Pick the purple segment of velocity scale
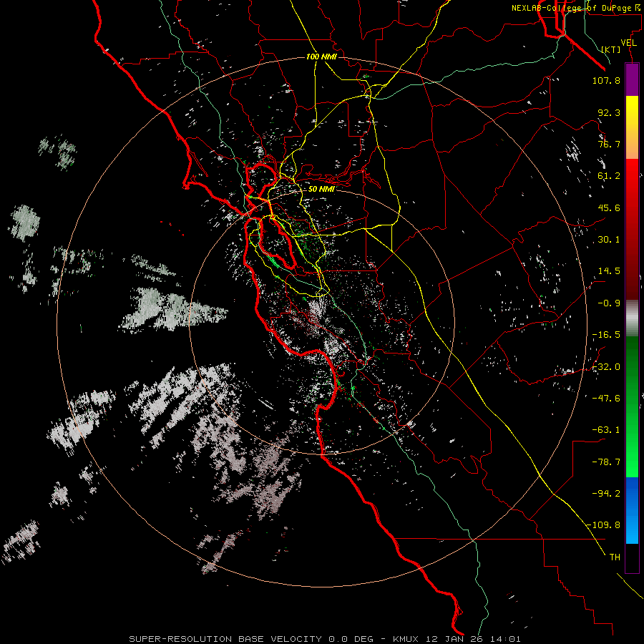Viewport: 644px width, 644px height. point(632,80)
